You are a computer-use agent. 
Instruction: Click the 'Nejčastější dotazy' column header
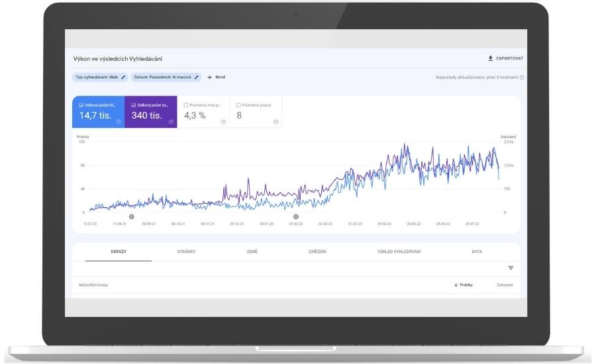coord(93,285)
